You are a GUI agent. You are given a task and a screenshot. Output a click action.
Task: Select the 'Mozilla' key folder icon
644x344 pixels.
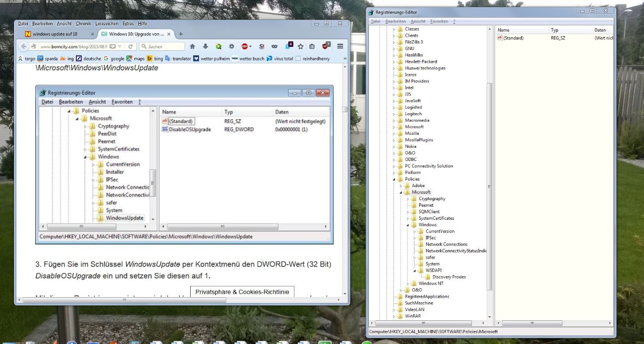click(x=400, y=134)
